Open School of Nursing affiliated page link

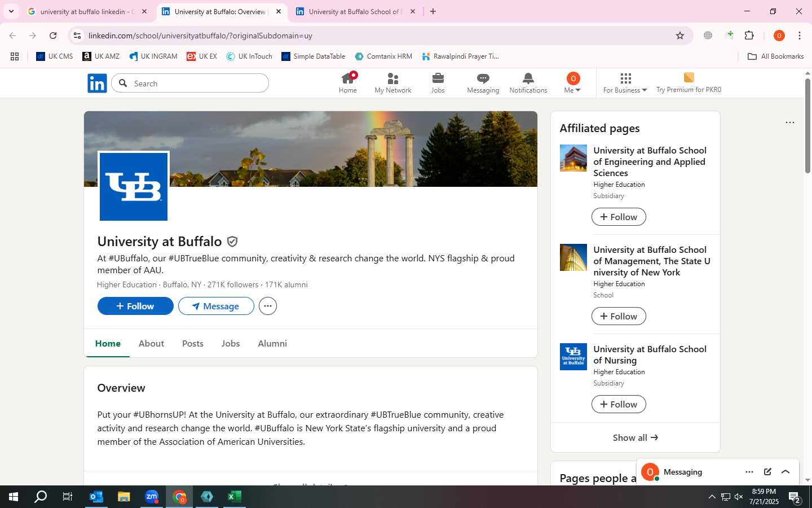pos(650,354)
